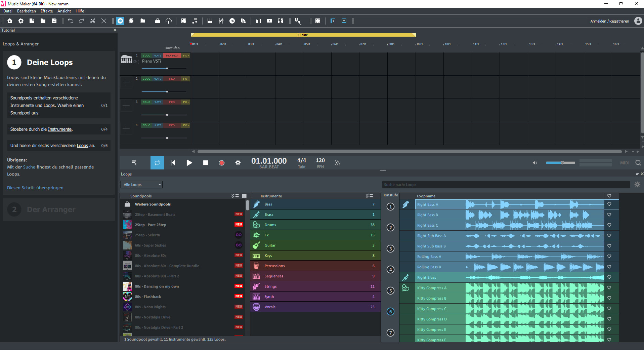Click Diesen Schritt überspringen
The image size is (644, 350).
click(x=35, y=188)
